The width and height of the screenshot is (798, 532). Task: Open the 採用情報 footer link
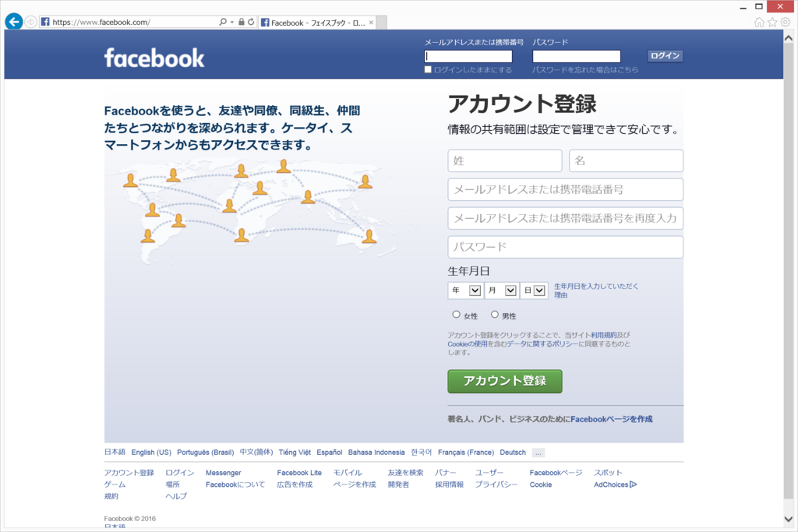coord(450,484)
